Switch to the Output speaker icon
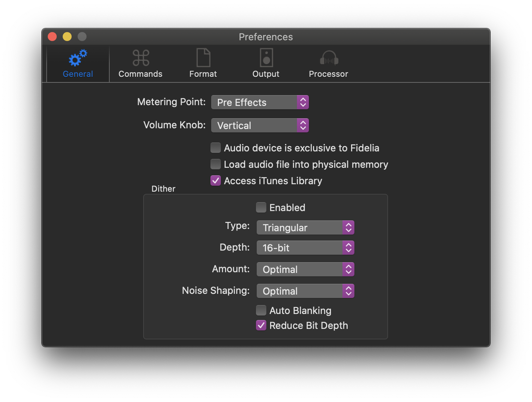The height and width of the screenshot is (402, 532). point(266,59)
